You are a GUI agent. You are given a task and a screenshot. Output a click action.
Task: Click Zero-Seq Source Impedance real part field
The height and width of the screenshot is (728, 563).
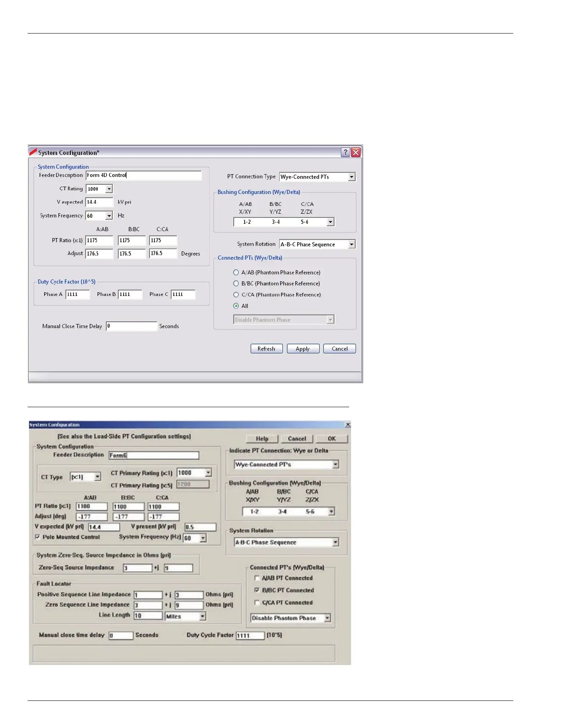pyautogui.click(x=138, y=568)
